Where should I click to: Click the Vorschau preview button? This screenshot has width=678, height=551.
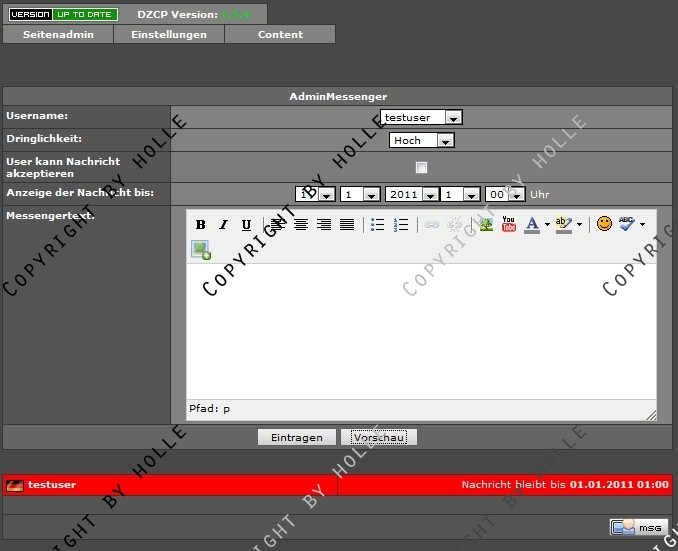coord(378,438)
